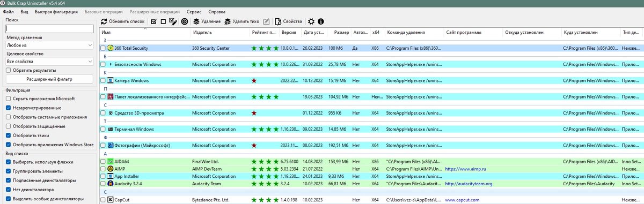Click the App Installer app icon
This screenshot has height=204, width=644.
[x=111, y=176]
